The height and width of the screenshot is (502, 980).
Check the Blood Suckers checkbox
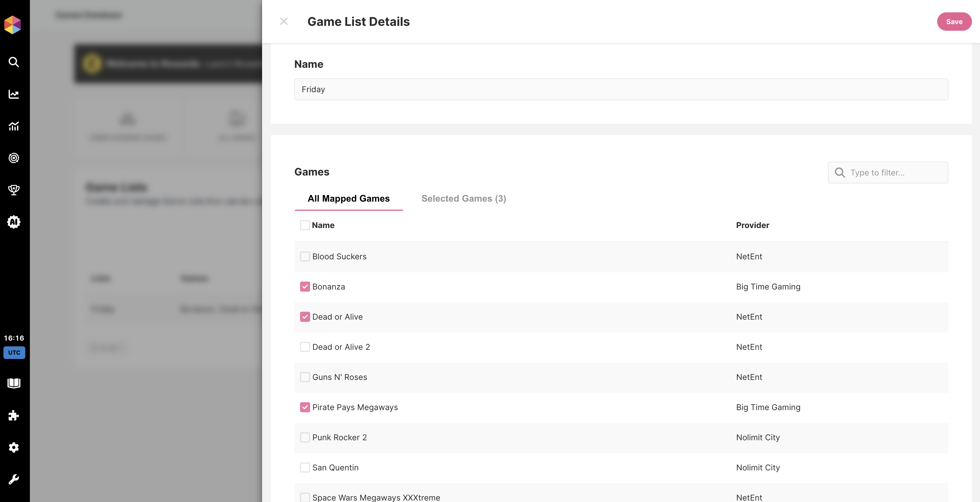pyautogui.click(x=305, y=256)
